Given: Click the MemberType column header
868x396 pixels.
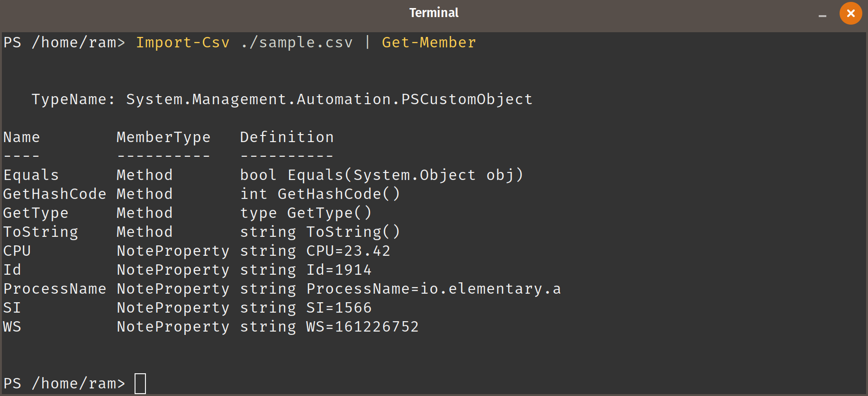Looking at the screenshot, I should click(163, 137).
